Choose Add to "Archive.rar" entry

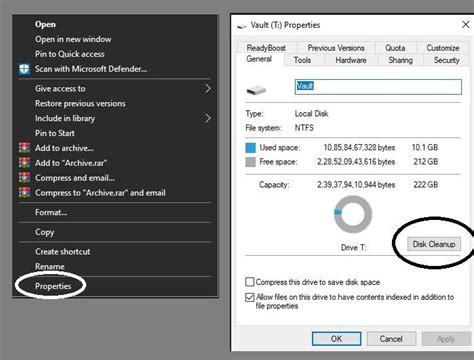click(x=71, y=163)
